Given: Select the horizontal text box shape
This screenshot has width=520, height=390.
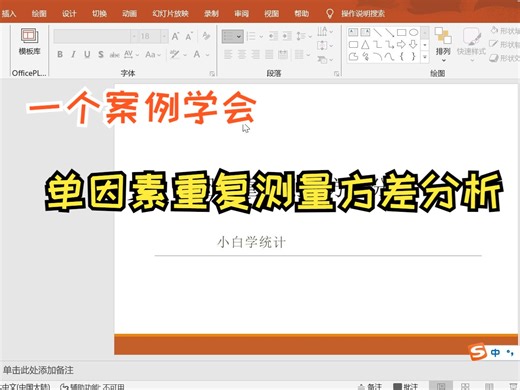Looking at the screenshot, I should pos(353,32).
